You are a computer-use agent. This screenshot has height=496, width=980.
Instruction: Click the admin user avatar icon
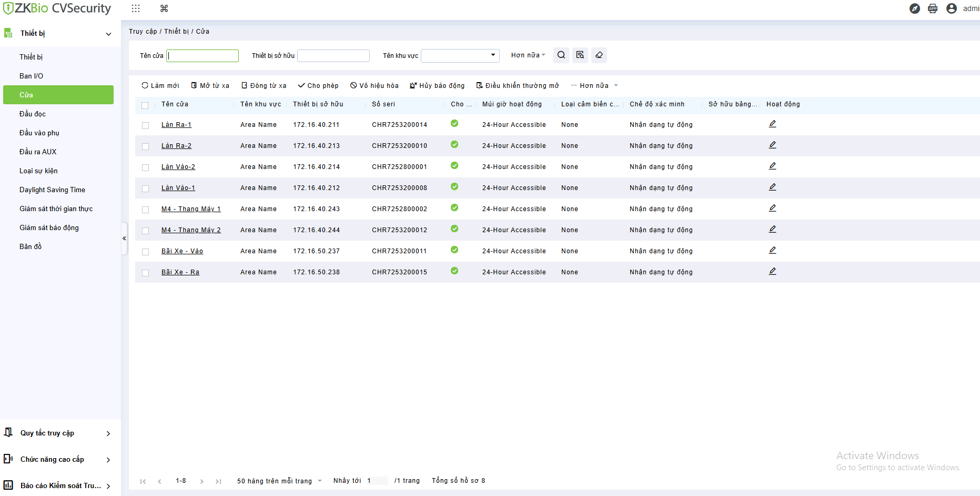coord(952,8)
